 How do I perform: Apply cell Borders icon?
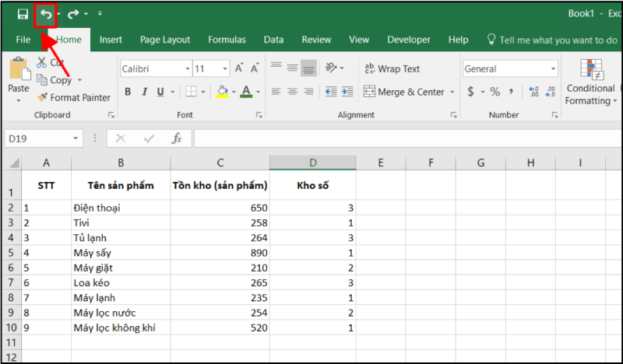pyautogui.click(x=191, y=92)
